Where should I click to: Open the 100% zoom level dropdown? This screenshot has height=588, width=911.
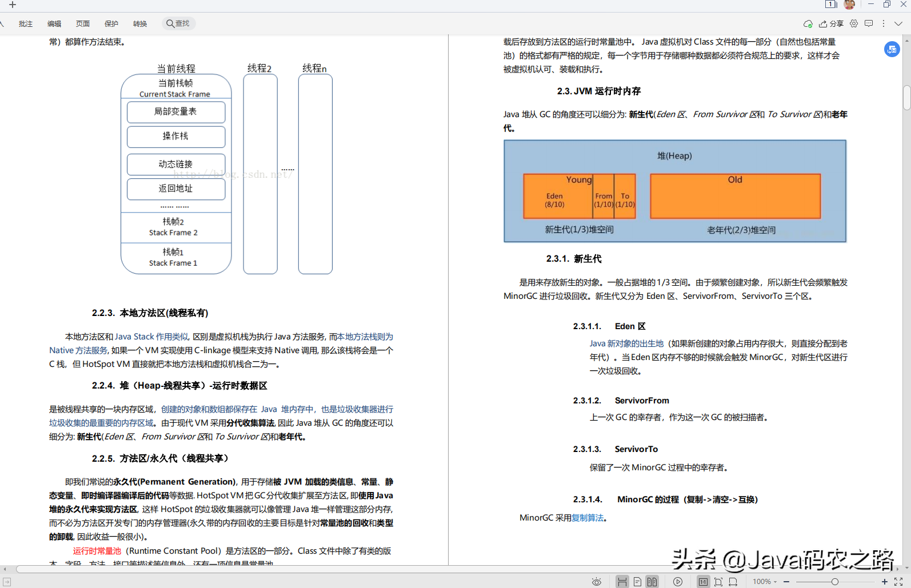(765, 582)
